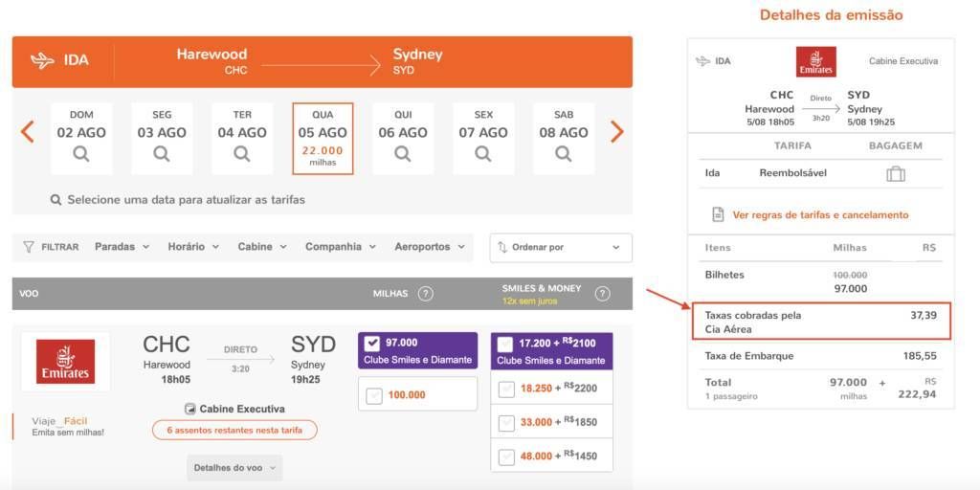Click the next week right arrow
980x490 pixels.
coord(617,132)
